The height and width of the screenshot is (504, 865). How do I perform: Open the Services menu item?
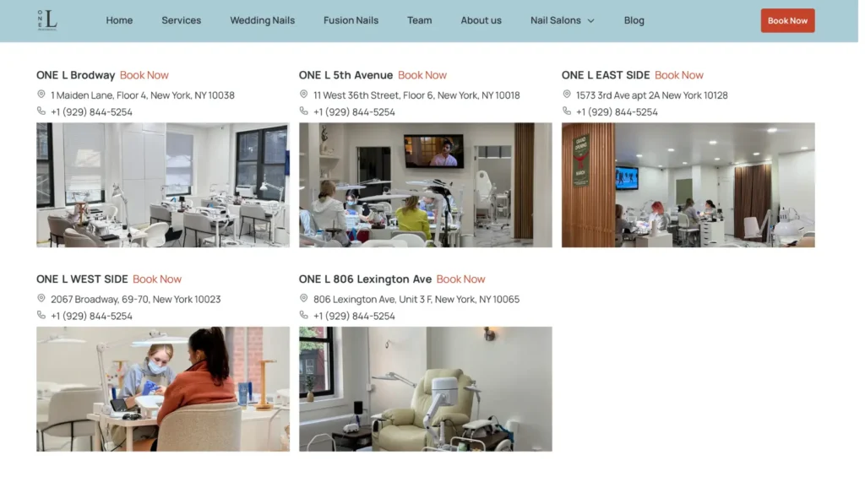tap(181, 20)
